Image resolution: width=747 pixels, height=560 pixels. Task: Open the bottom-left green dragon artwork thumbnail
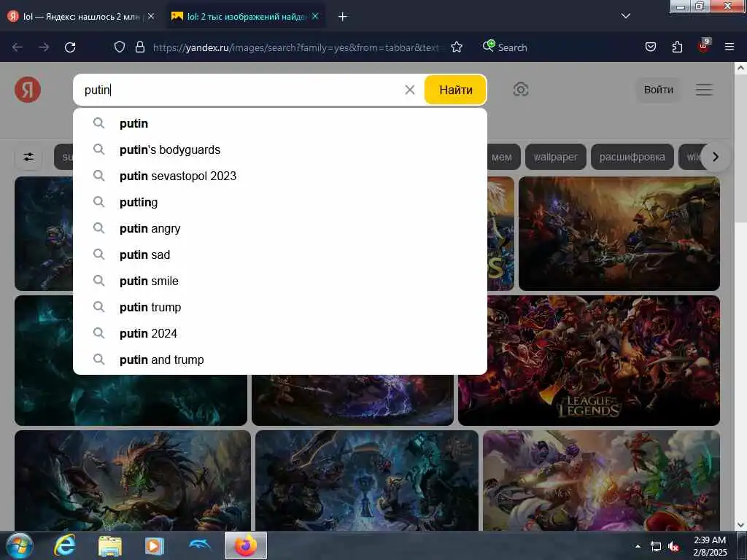click(x=133, y=481)
